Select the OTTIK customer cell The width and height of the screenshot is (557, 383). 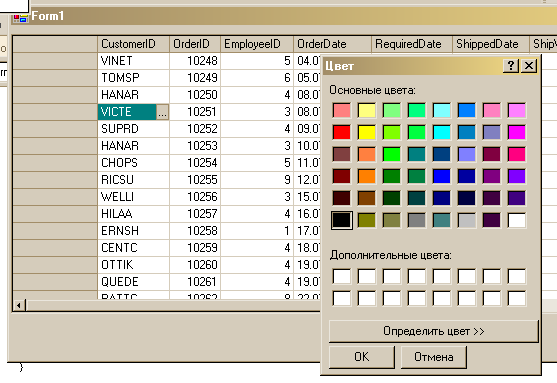tap(133, 265)
